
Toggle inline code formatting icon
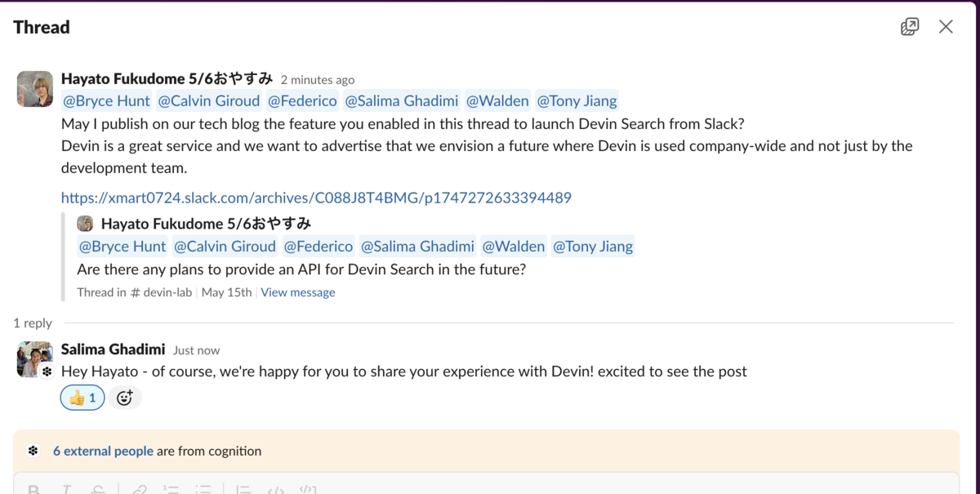[276, 490]
